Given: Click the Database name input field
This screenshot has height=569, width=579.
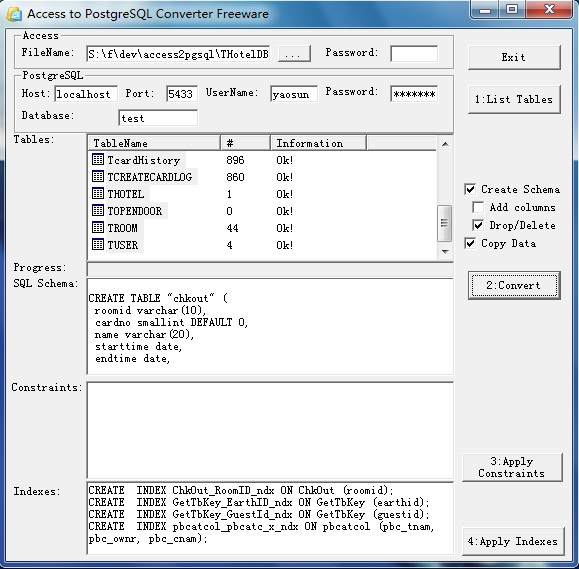Looking at the screenshot, I should click(x=158, y=118).
